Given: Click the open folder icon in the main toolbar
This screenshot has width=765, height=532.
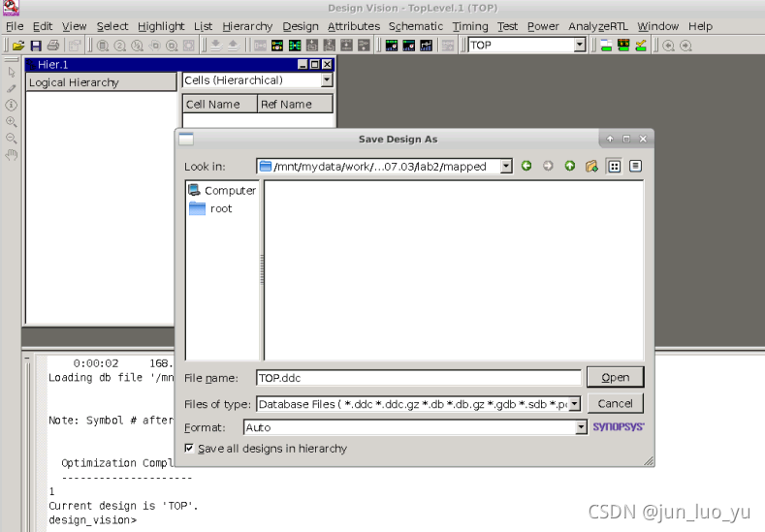Looking at the screenshot, I should click(x=18, y=46).
